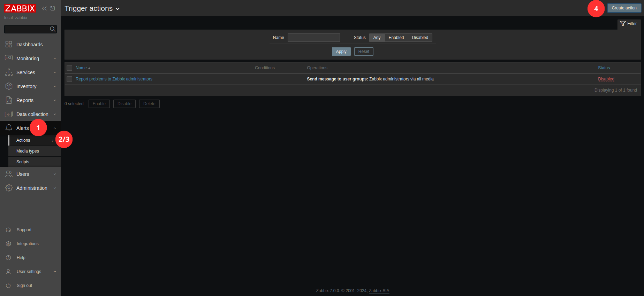The height and width of the screenshot is (296, 644).
Task: Expand the Services menu chevron
Action: [x=55, y=72]
